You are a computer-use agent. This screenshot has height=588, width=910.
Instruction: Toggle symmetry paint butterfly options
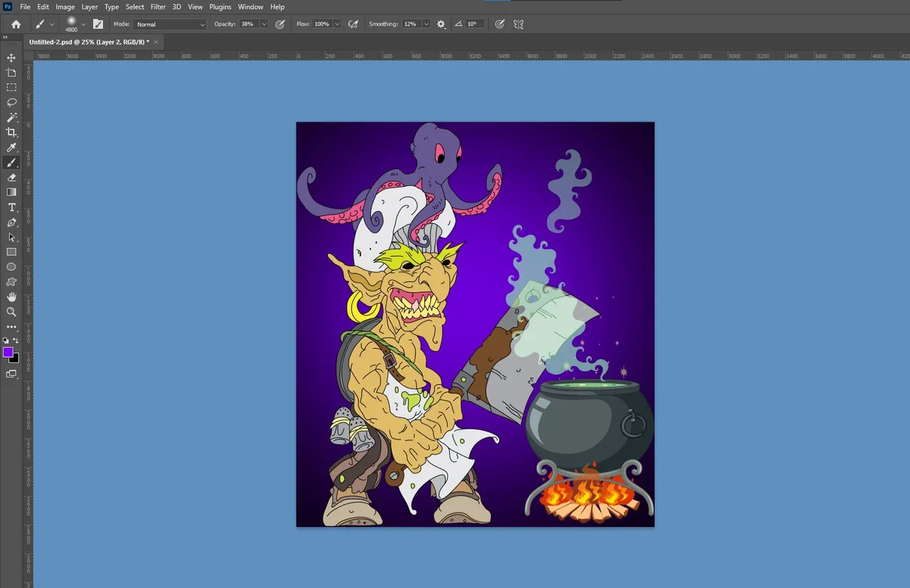click(x=518, y=24)
